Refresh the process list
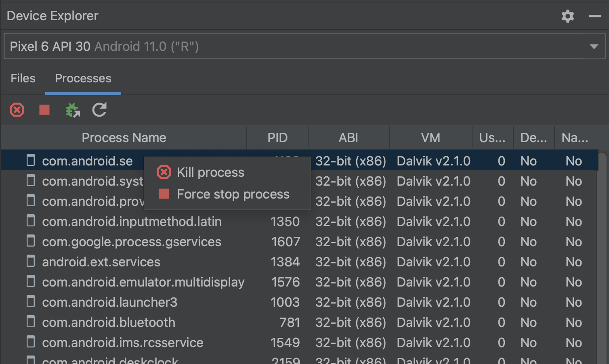Viewport: 609px width, 364px height. 99,110
